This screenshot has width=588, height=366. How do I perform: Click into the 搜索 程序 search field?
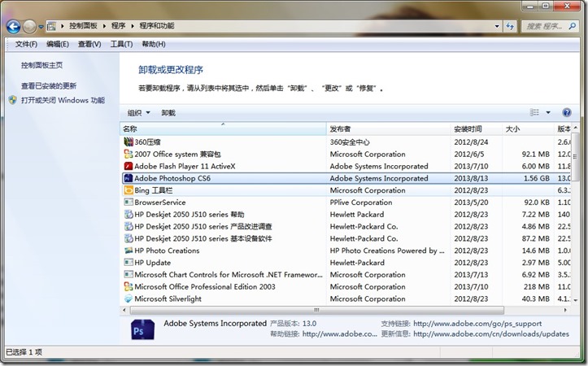coord(545,26)
